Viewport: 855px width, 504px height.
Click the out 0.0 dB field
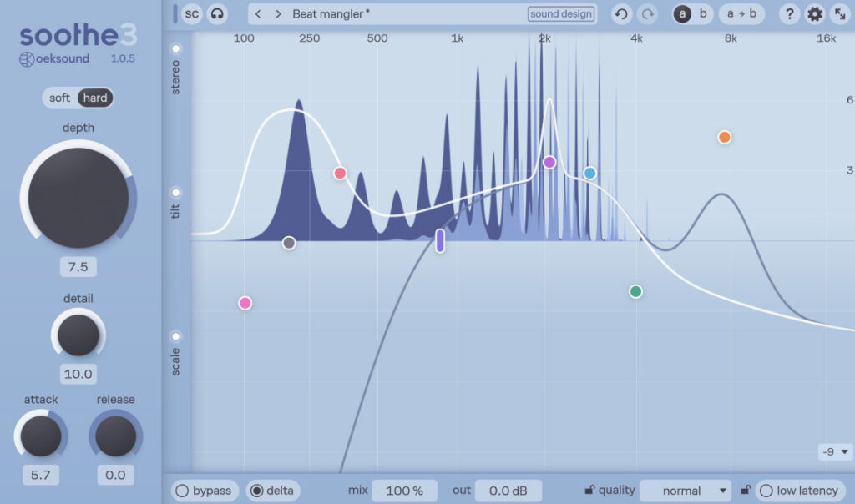tap(508, 491)
